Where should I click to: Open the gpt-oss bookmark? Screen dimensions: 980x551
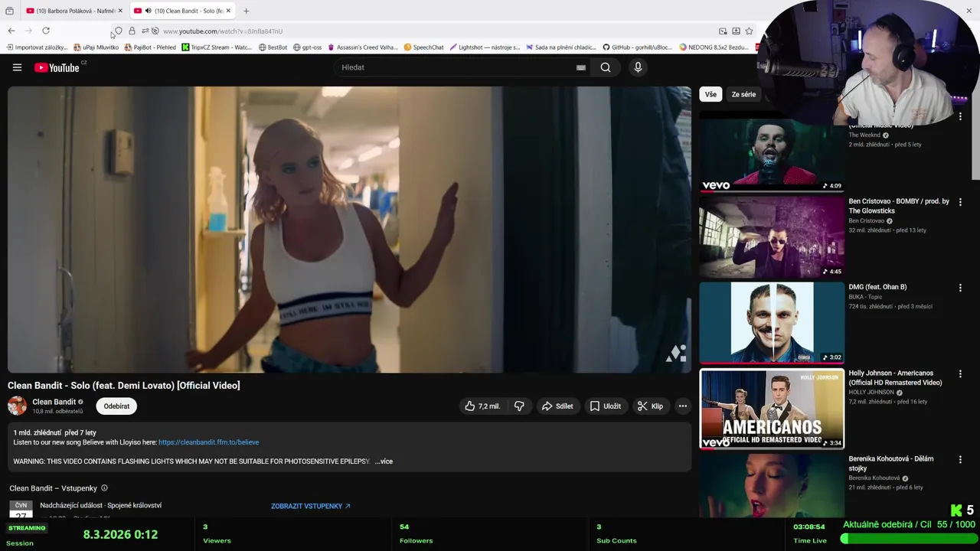coord(307,47)
